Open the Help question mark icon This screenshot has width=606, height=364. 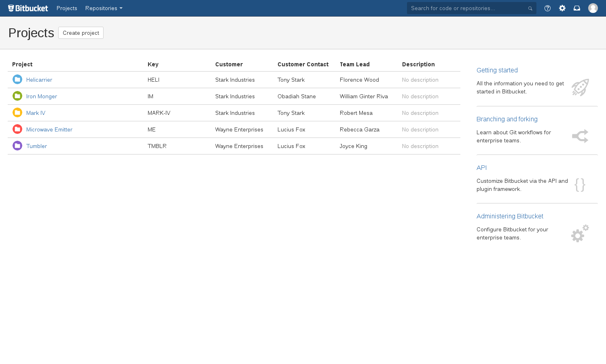click(x=547, y=8)
